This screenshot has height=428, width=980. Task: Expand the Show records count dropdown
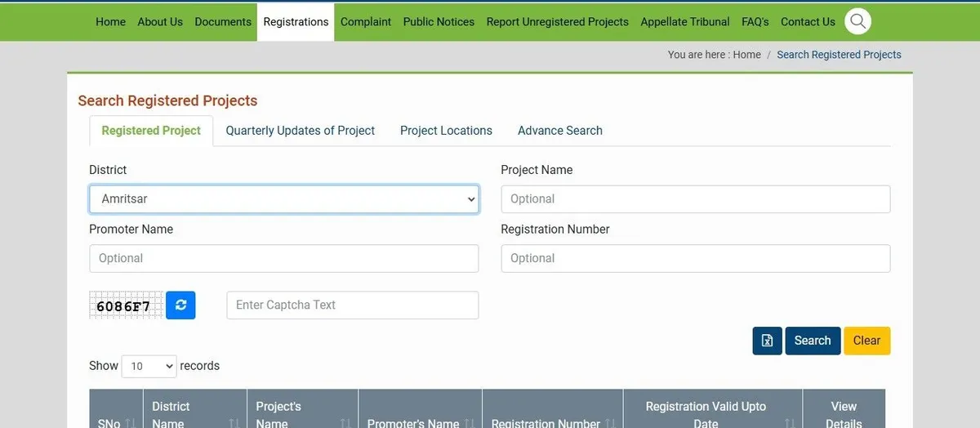[x=149, y=366]
